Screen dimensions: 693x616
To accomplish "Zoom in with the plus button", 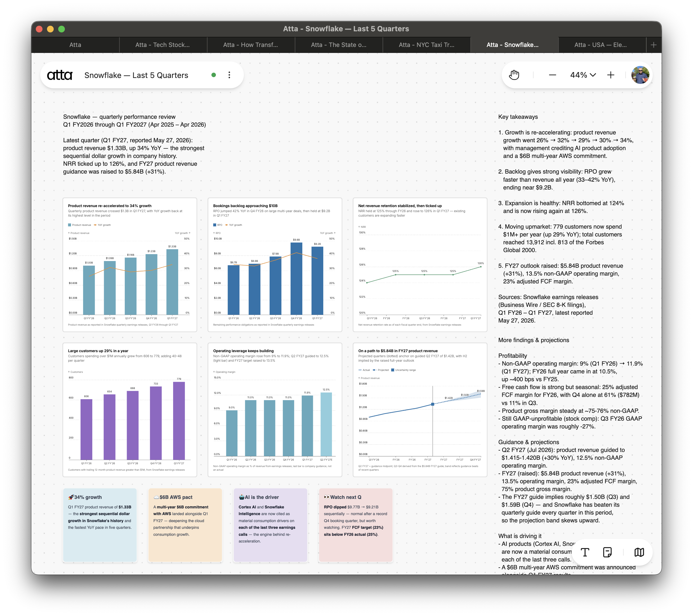I will pos(610,75).
